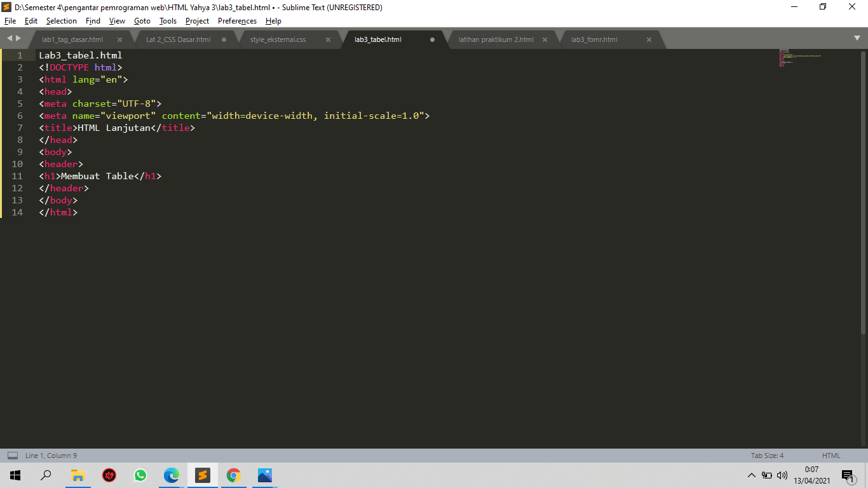Click the HTML syntax selector in status bar
868x488 pixels.
pyautogui.click(x=831, y=455)
